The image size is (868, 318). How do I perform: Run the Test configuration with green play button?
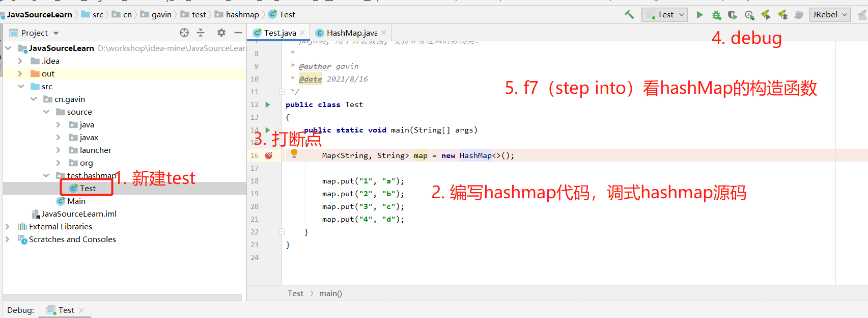pos(700,15)
